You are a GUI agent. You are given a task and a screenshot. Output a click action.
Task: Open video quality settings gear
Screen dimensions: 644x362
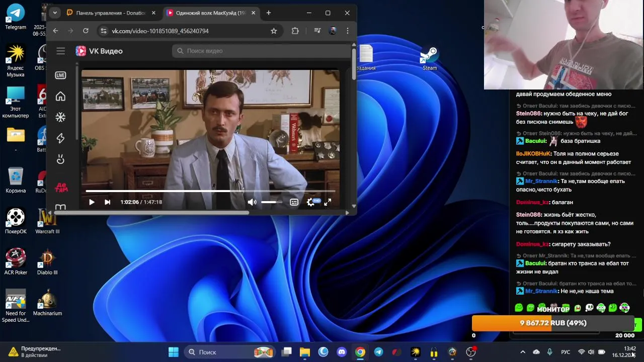pyautogui.click(x=311, y=202)
